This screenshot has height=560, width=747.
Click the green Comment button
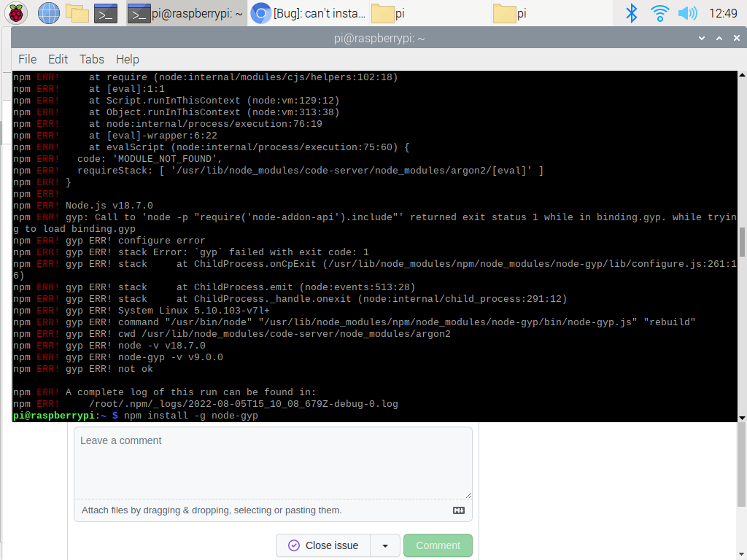(x=438, y=545)
